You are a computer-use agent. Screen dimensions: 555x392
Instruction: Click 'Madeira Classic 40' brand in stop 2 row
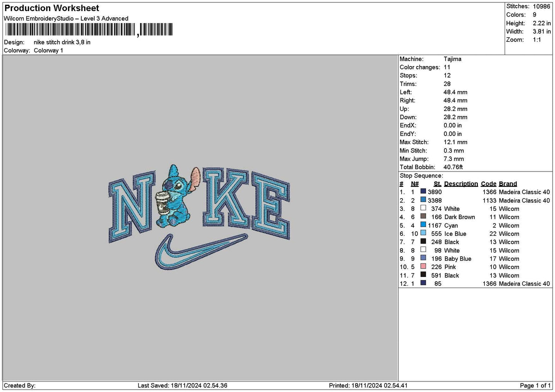pyautogui.click(x=524, y=200)
